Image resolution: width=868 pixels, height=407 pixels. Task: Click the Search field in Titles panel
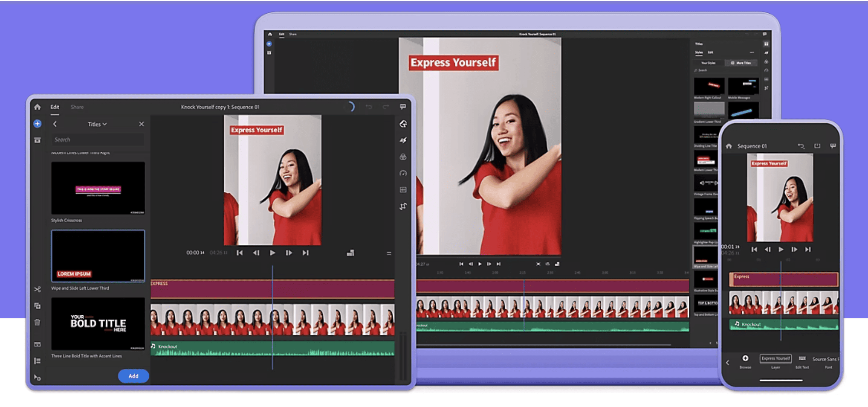pyautogui.click(x=98, y=140)
